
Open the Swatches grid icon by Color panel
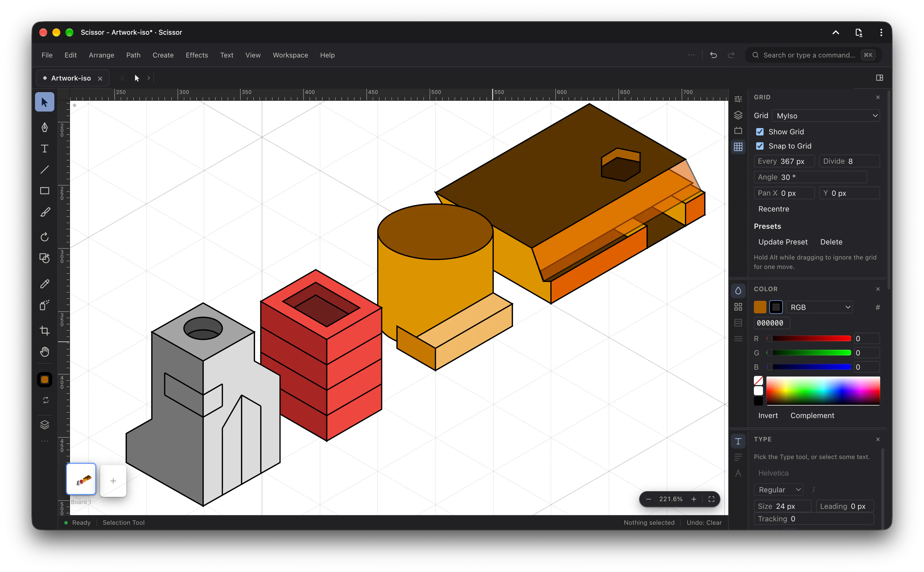pyautogui.click(x=738, y=307)
